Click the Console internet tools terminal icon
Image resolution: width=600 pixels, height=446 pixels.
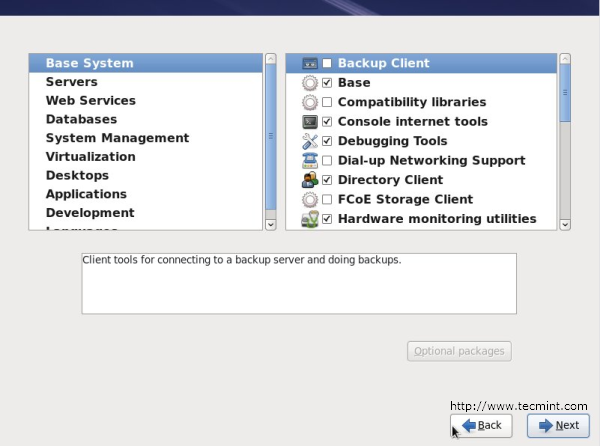tap(310, 122)
